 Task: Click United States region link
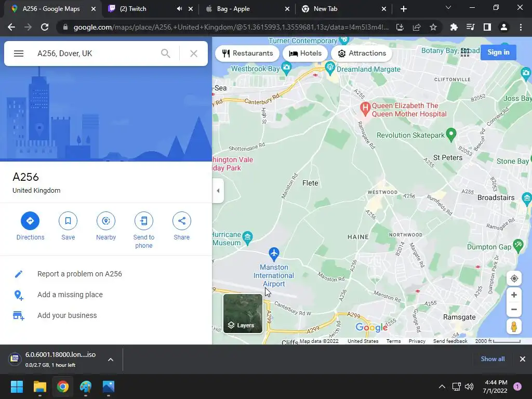click(363, 341)
